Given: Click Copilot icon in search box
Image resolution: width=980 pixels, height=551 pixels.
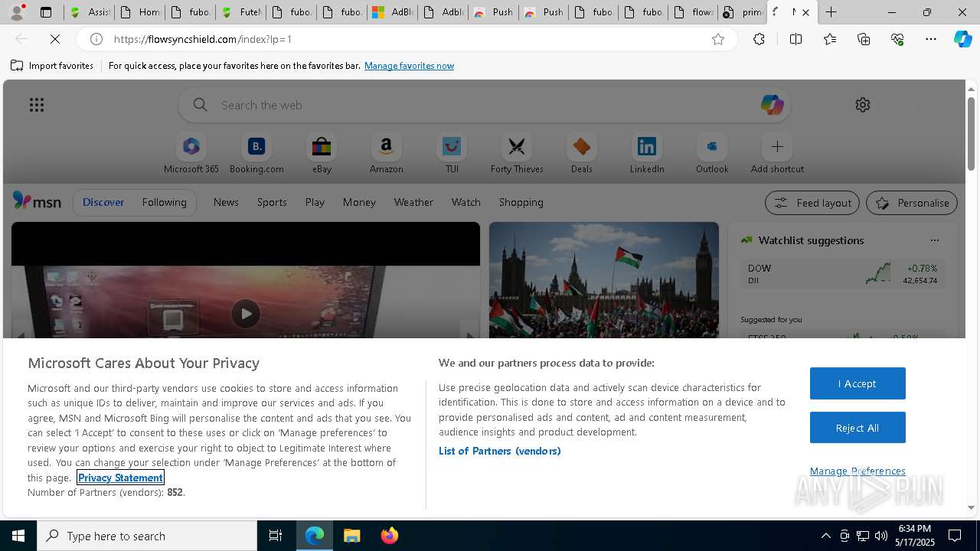Looking at the screenshot, I should click(772, 105).
